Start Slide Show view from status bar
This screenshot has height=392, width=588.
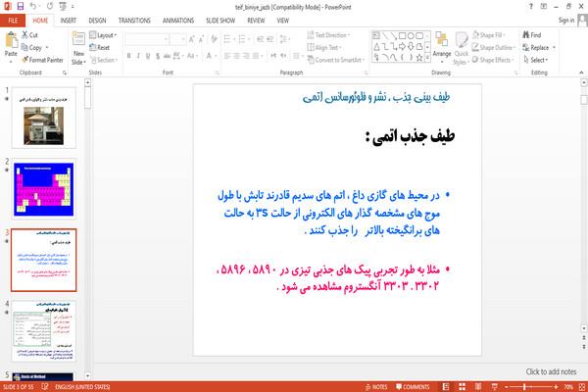494,387
